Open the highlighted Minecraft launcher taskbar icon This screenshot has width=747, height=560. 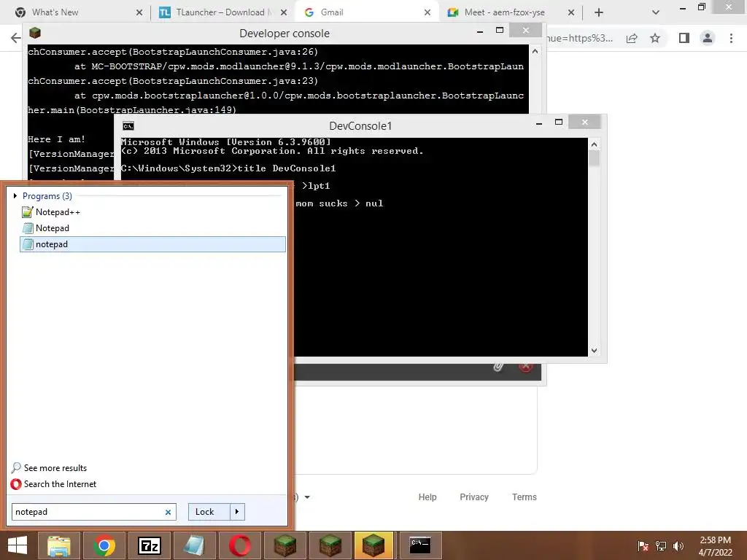[374, 545]
